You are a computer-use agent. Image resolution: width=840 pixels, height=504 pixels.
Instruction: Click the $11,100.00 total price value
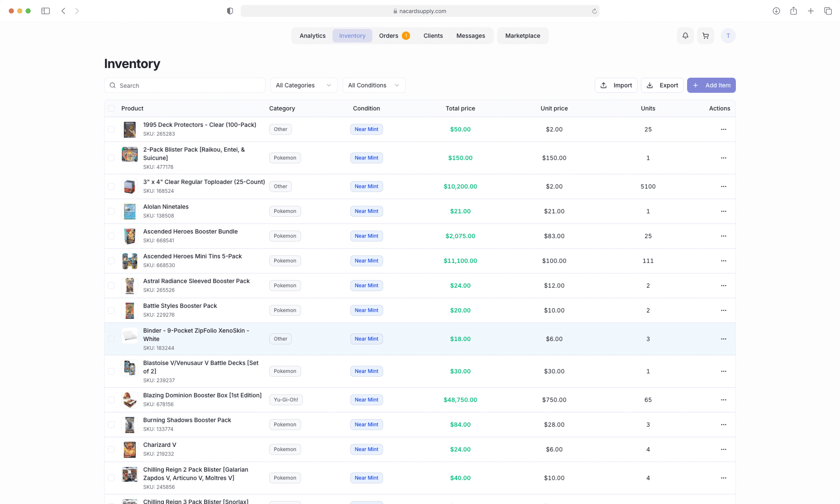pos(460,261)
